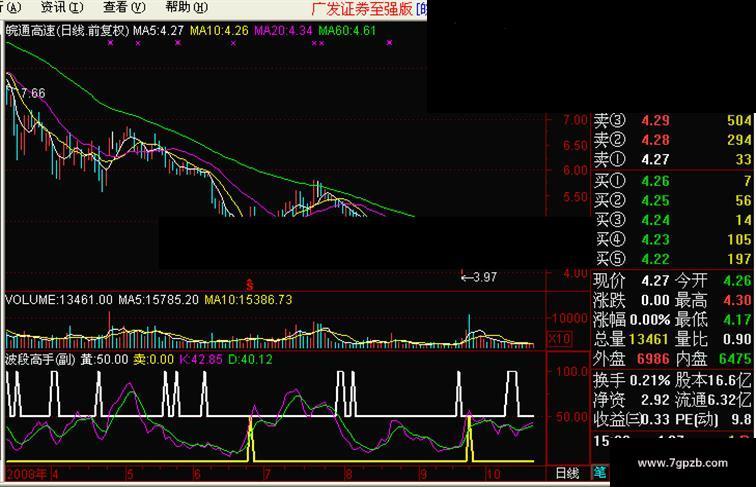Open the 帮助(H) menu
This screenshot has width=756, height=487.
point(186,7)
